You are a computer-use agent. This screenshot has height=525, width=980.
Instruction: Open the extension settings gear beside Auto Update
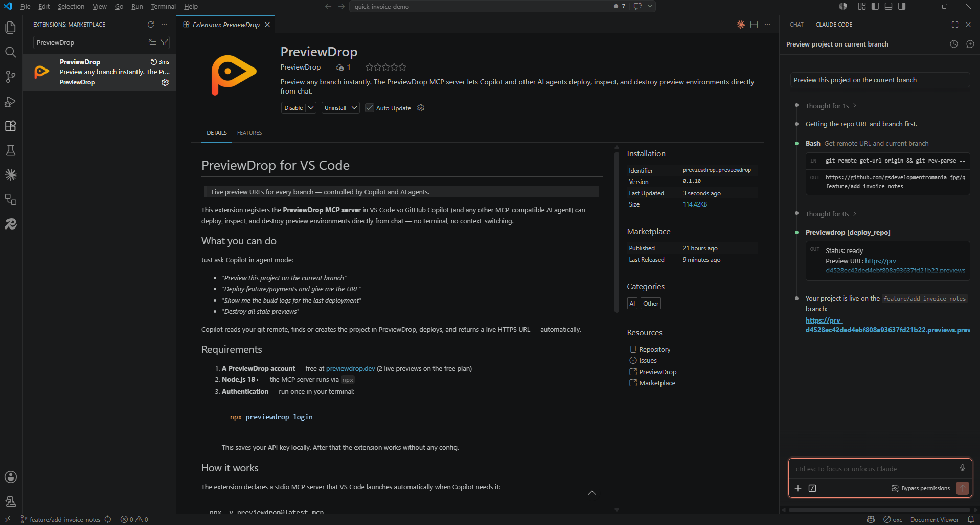click(x=421, y=108)
